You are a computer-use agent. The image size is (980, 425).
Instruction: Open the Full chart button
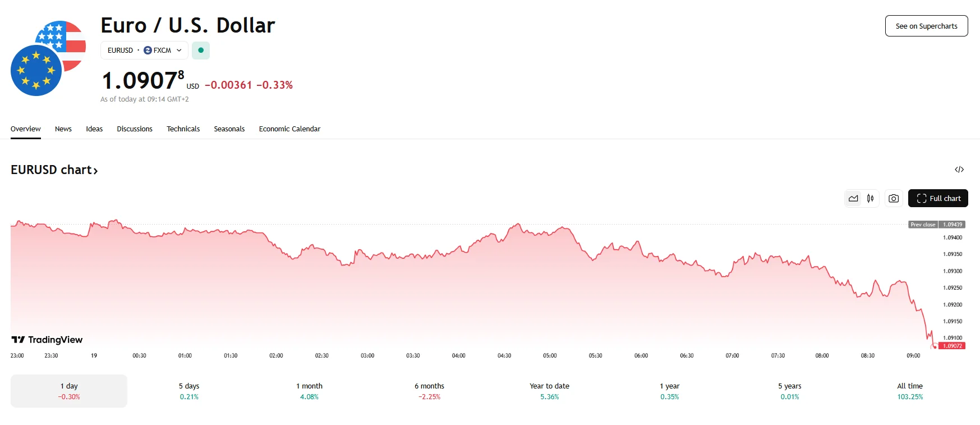pyautogui.click(x=938, y=198)
